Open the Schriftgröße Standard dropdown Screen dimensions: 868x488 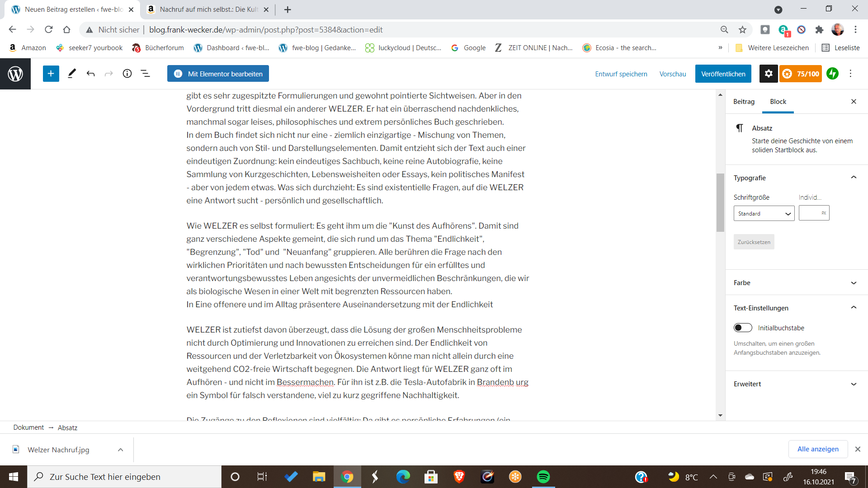click(x=764, y=213)
